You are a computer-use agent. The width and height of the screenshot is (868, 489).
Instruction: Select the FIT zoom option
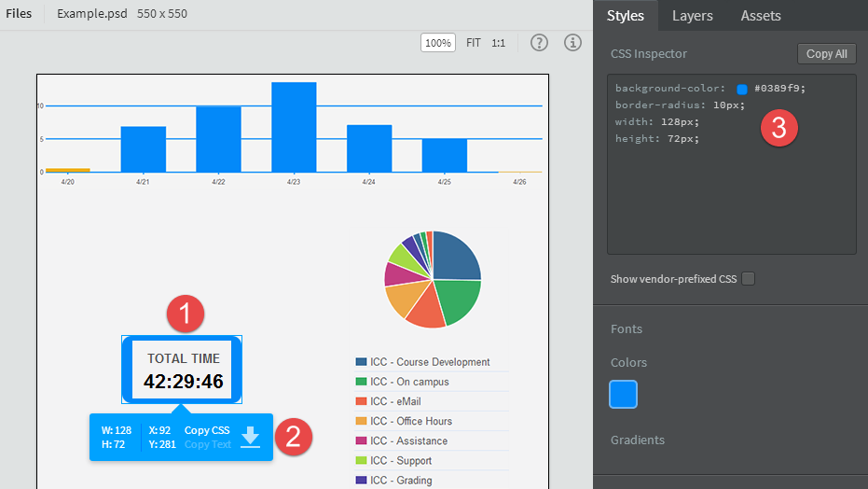point(474,43)
